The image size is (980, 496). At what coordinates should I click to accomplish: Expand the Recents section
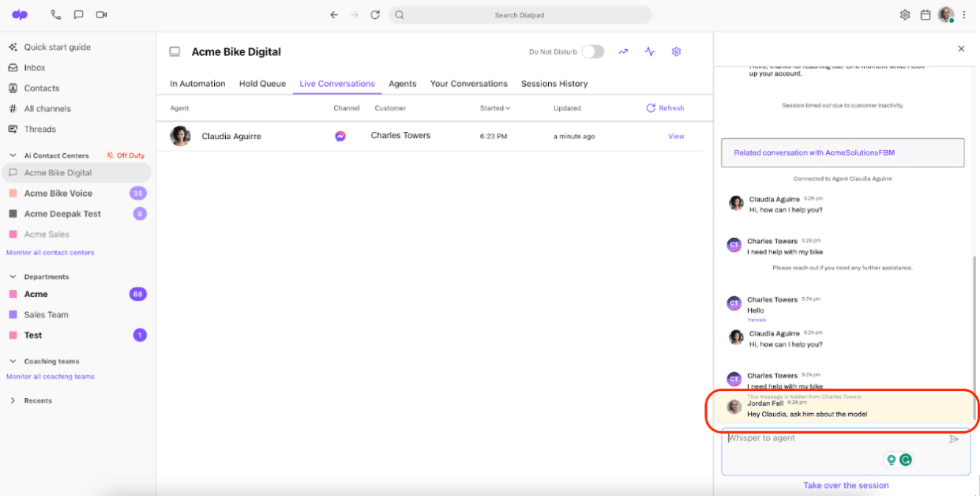click(x=13, y=401)
